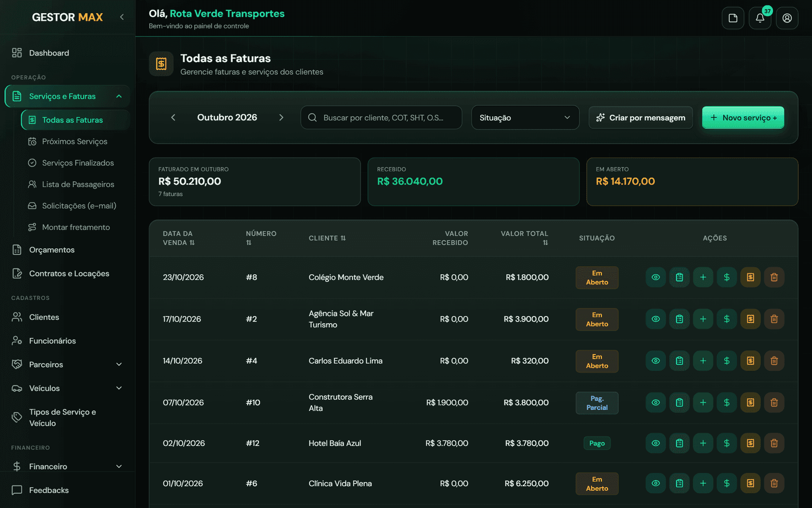Click the orange receipt icon for invoice #4
Screen dimensions: 812x508
pyautogui.click(x=750, y=361)
